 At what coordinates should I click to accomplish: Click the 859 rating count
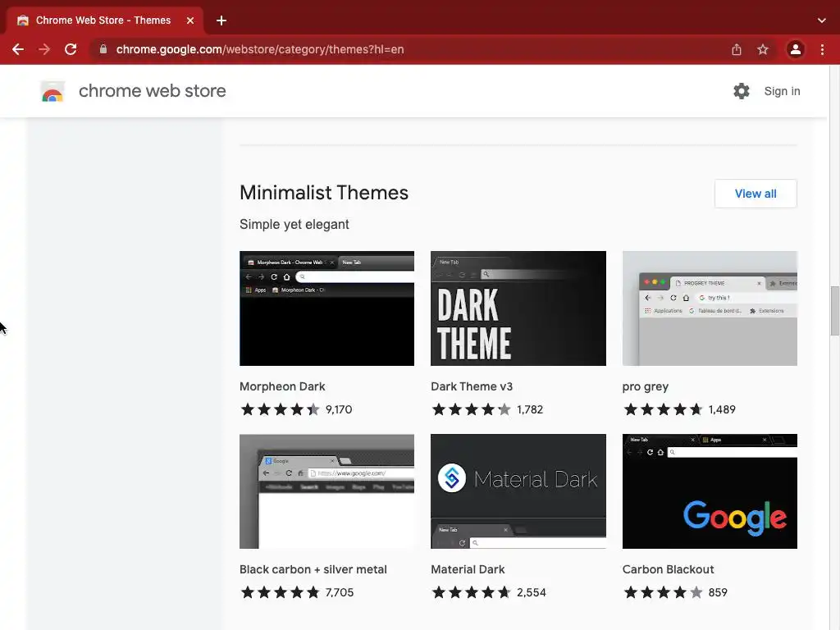[717, 592]
